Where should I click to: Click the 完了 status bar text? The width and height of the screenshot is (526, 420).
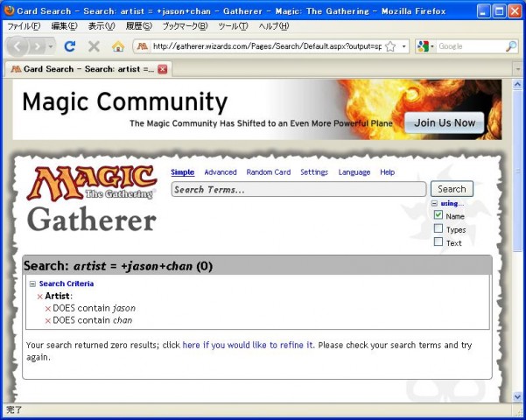tap(14, 409)
